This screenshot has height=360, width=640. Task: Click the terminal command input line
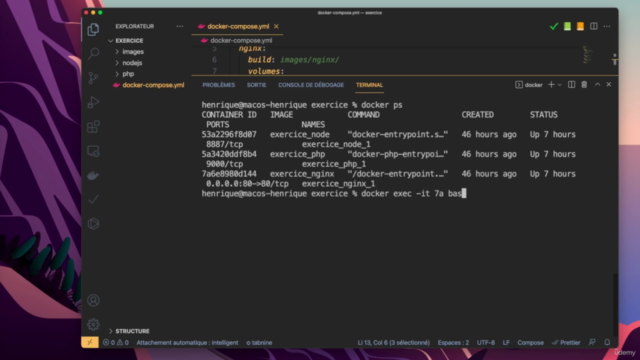tap(333, 193)
